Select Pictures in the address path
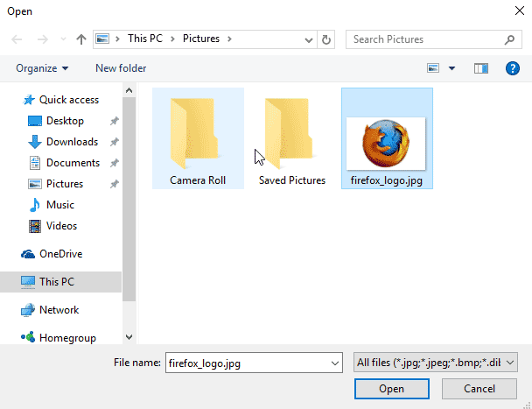The width and height of the screenshot is (532, 409). (201, 39)
